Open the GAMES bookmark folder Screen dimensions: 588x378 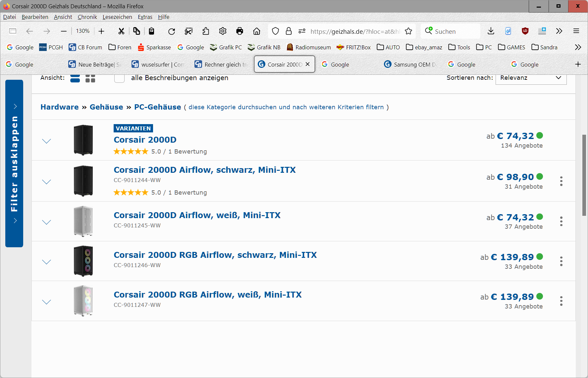[511, 47]
